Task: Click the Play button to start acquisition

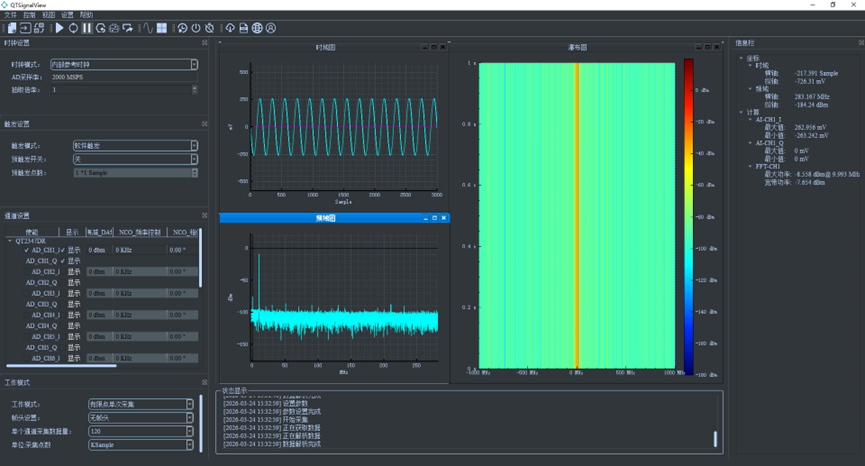Action: [59, 28]
